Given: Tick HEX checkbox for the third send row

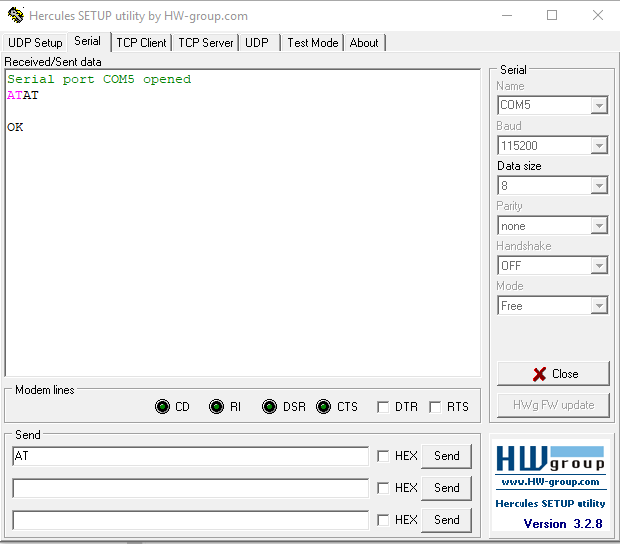Looking at the screenshot, I should [x=383, y=520].
